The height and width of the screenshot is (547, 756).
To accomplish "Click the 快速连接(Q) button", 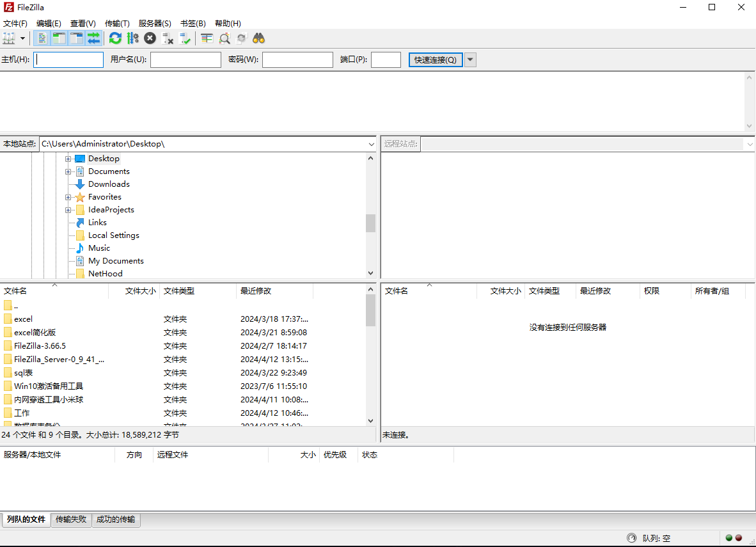I will click(x=436, y=59).
